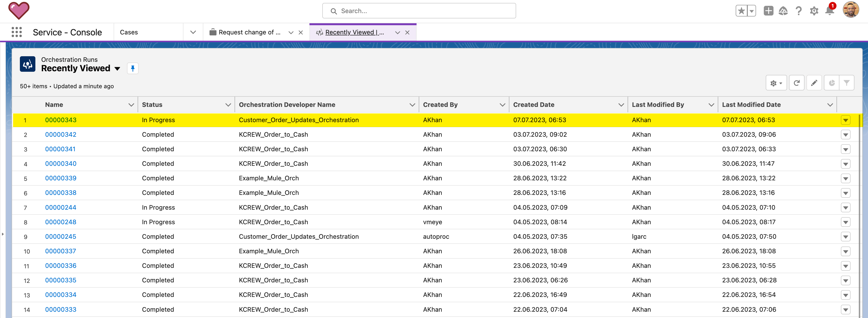Open the Recently Viewed list view picker
Viewport: 868px width, 318px height.
(117, 69)
